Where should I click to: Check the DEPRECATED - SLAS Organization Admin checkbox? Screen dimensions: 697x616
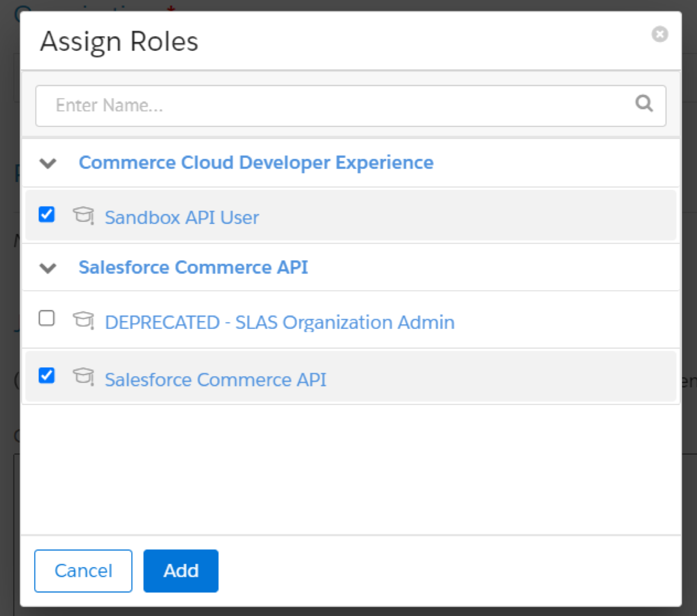47,318
